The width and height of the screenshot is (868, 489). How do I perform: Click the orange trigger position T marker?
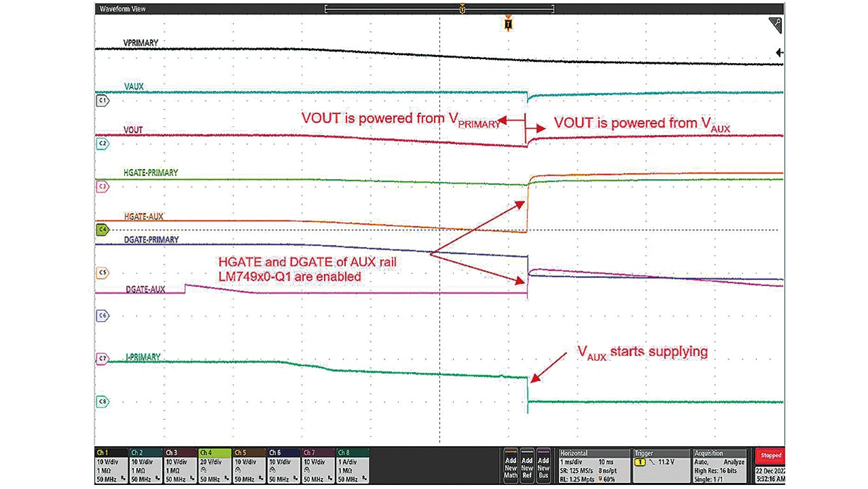[508, 24]
